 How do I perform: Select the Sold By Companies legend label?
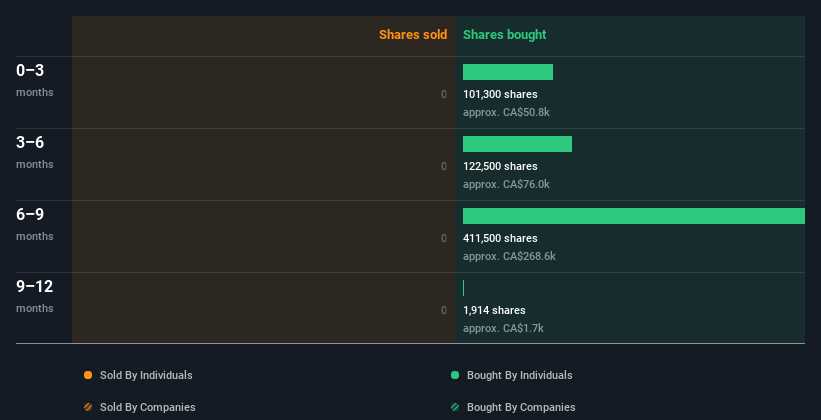(148, 407)
